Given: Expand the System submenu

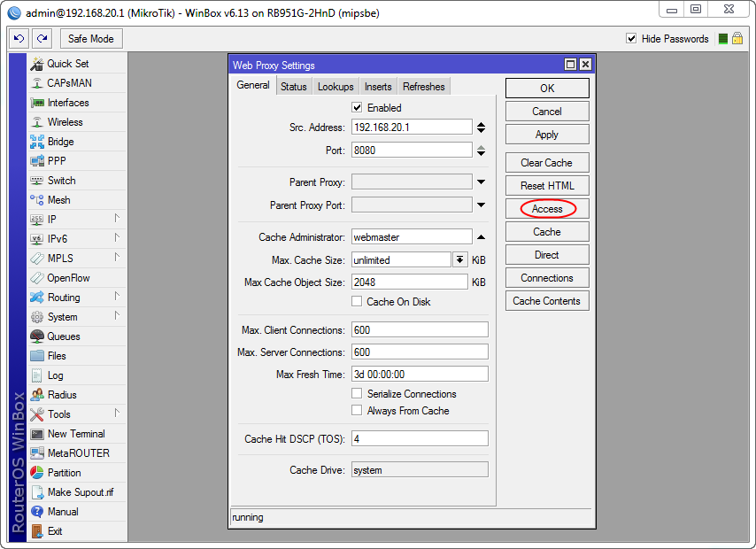Looking at the screenshot, I should coord(117,315).
